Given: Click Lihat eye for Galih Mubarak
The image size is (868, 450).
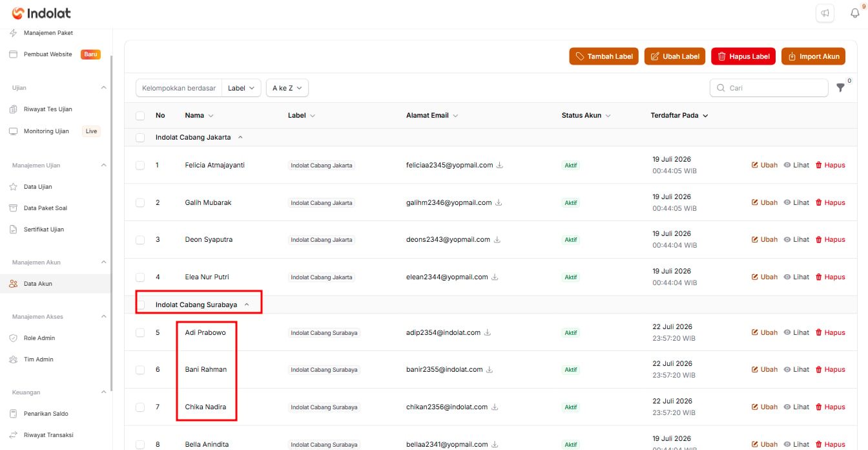Looking at the screenshot, I should tap(796, 202).
